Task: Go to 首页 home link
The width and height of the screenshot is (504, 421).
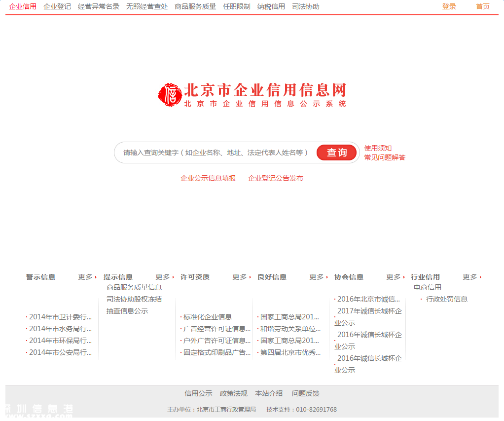Action: tap(483, 6)
